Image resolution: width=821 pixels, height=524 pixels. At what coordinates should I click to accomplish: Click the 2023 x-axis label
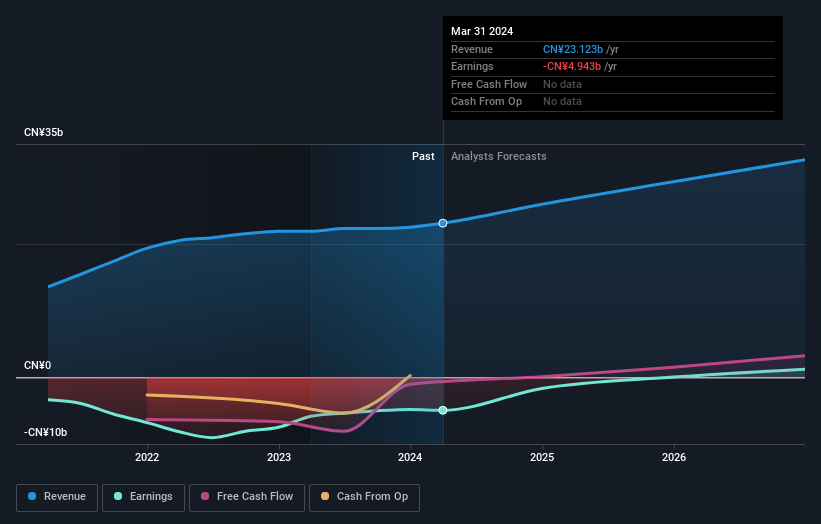[279, 458]
